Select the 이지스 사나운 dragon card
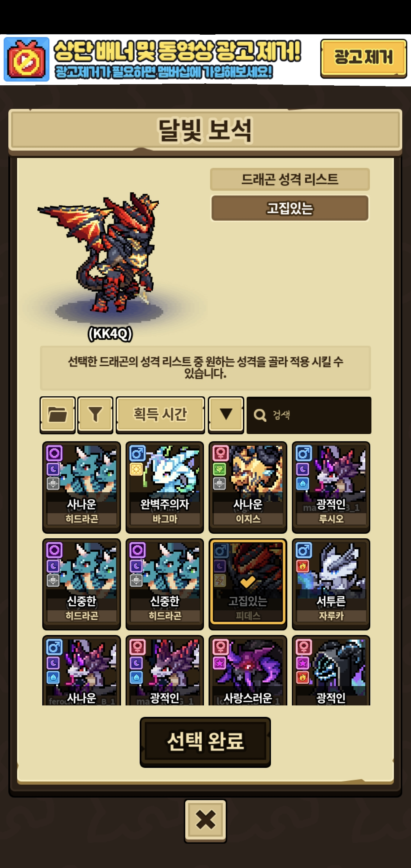The image size is (411, 868). coord(248,487)
